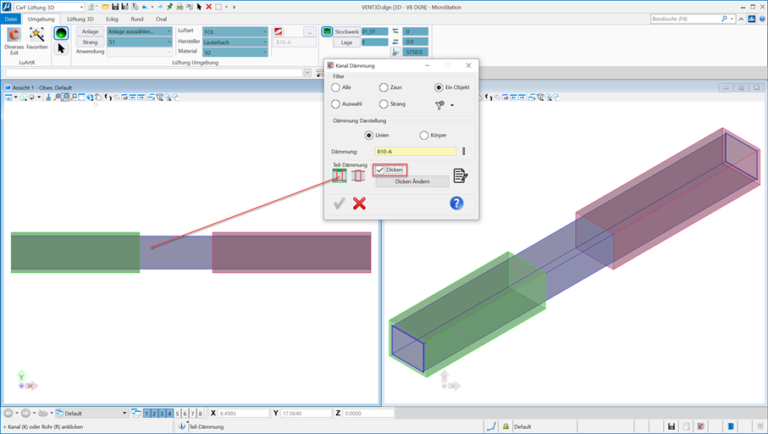Confirm with grey checkmark icon in dialog
Viewport: 768px width, 434px height.
point(339,203)
